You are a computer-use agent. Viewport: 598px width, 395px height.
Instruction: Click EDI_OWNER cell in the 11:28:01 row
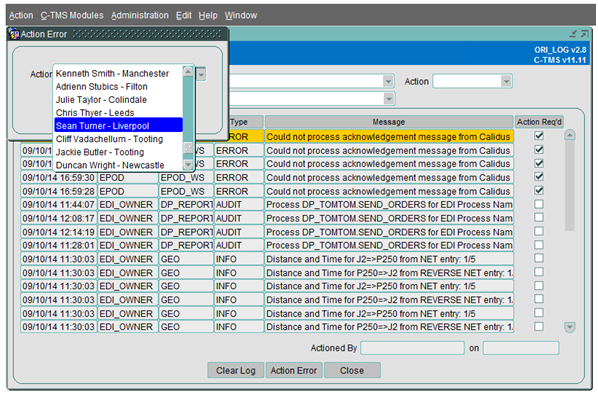pyautogui.click(x=128, y=246)
